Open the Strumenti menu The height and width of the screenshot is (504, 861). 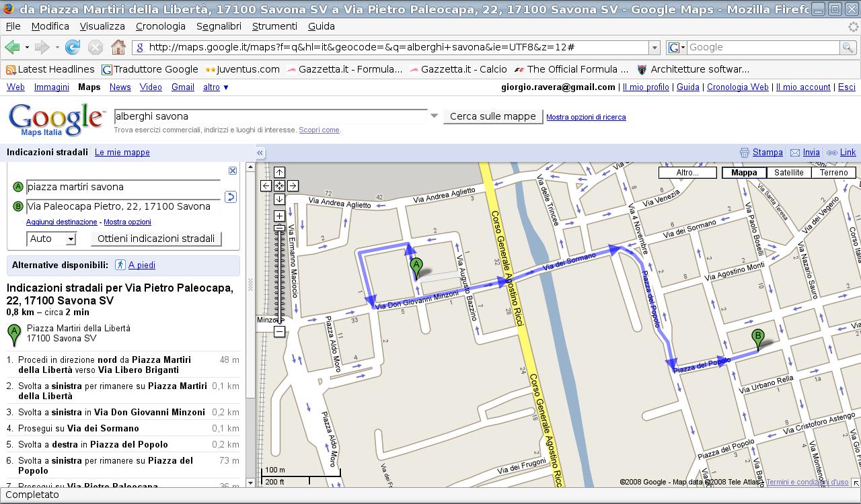coord(274,26)
